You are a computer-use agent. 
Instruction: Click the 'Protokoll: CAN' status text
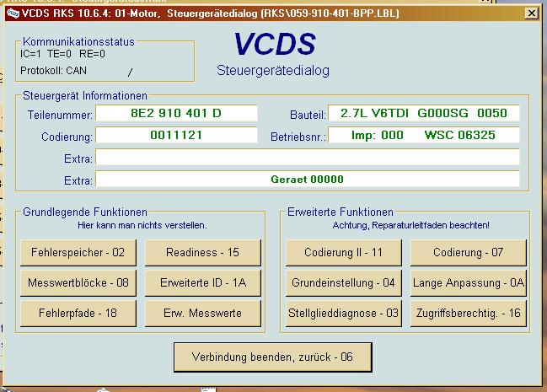coord(53,71)
